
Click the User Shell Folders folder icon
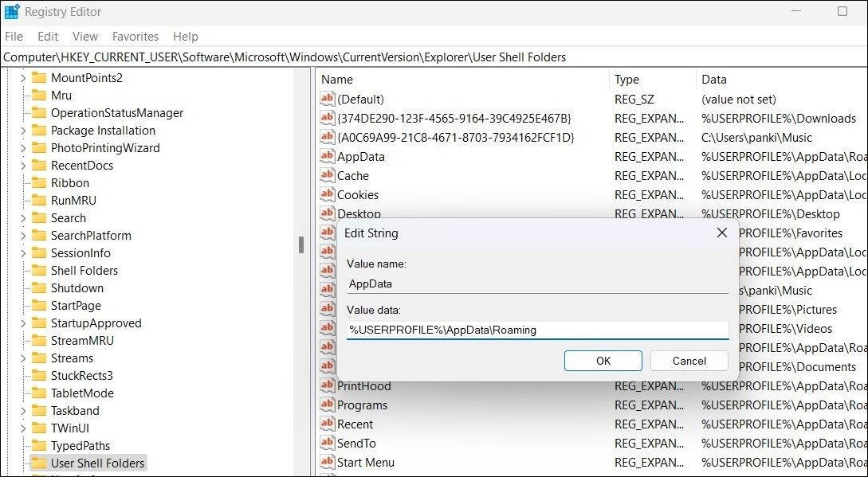point(39,463)
